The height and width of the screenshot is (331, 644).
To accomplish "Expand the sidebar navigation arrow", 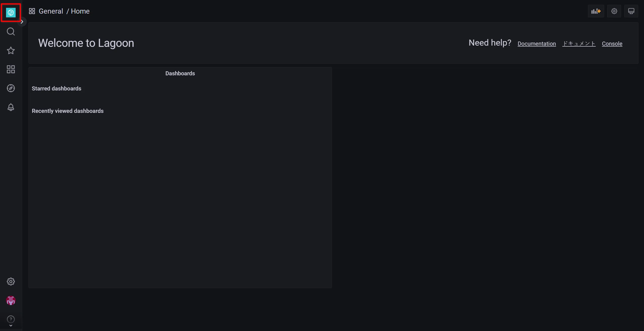I will point(22,22).
